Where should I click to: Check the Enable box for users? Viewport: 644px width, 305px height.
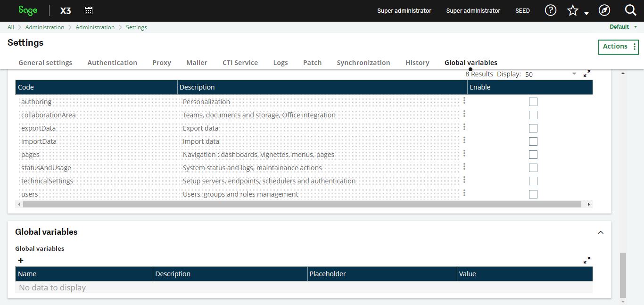[533, 194]
